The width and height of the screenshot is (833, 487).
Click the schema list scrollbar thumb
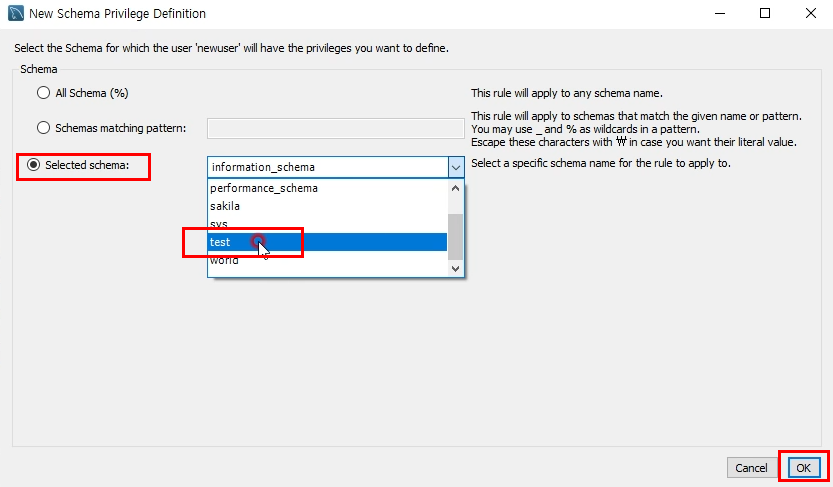[455, 237]
